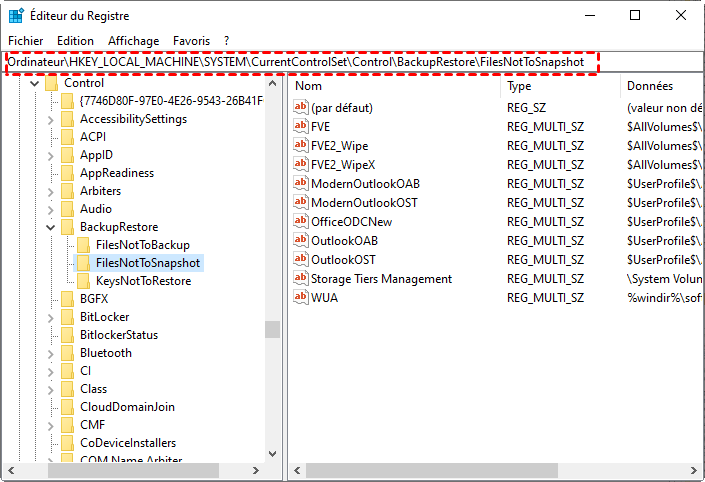Click the values pane left scroll arrow
This screenshot has height=482, width=705.
[297, 470]
